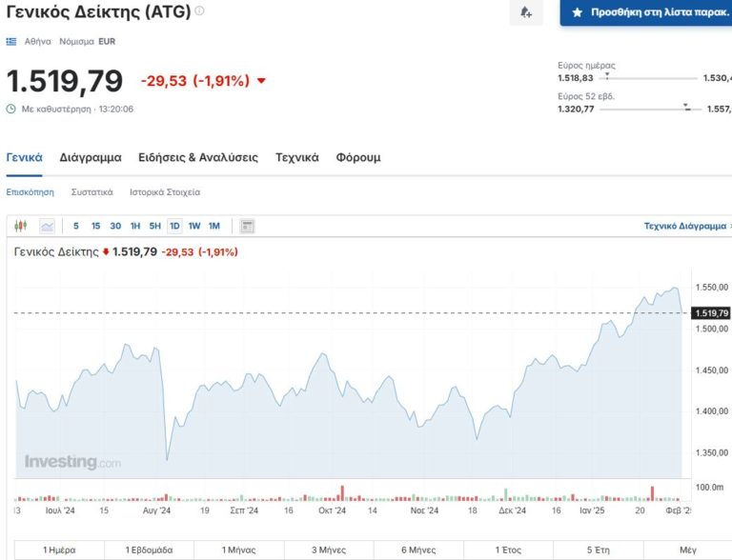Open the Ειδήσεις & Αναλύσεις tab
This screenshot has width=732, height=560.
(x=197, y=157)
